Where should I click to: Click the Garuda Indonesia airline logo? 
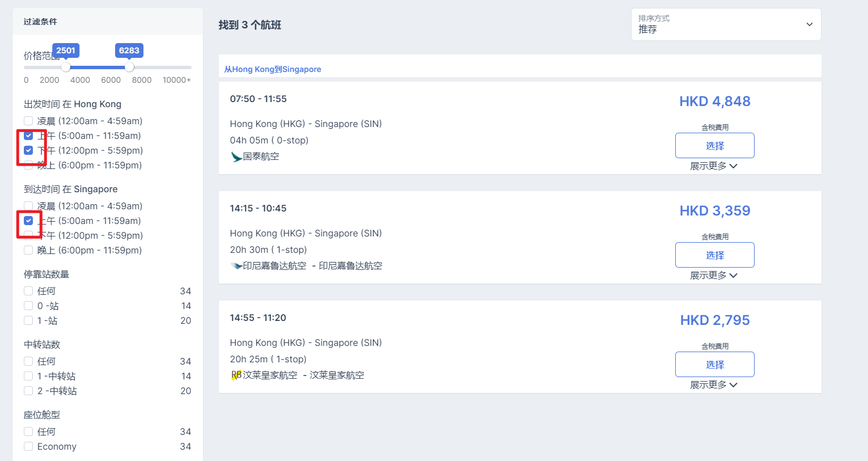[236, 266]
